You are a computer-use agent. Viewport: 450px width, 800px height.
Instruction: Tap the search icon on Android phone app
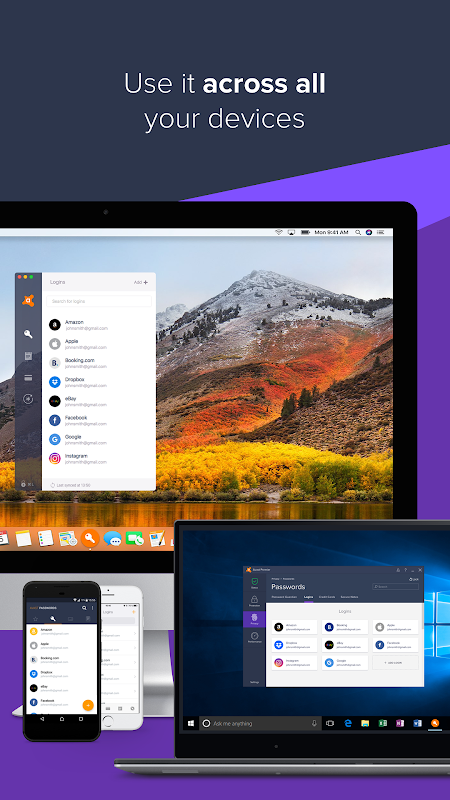[84, 608]
